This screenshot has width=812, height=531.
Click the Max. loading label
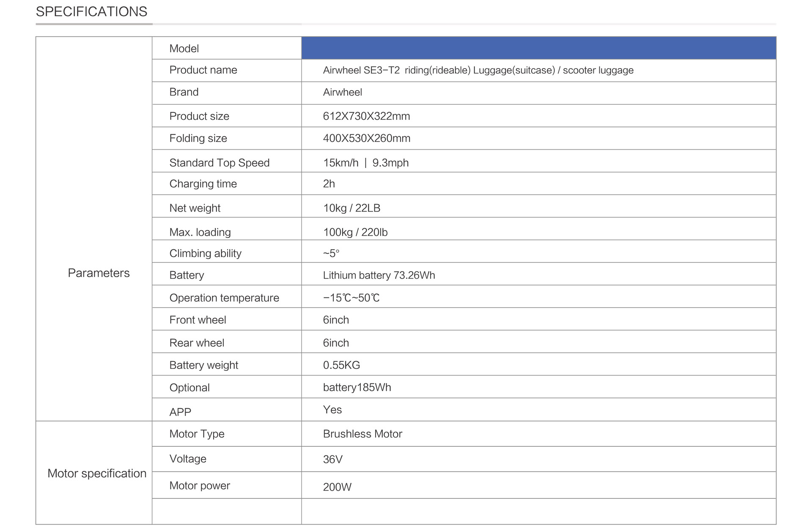[200, 232]
